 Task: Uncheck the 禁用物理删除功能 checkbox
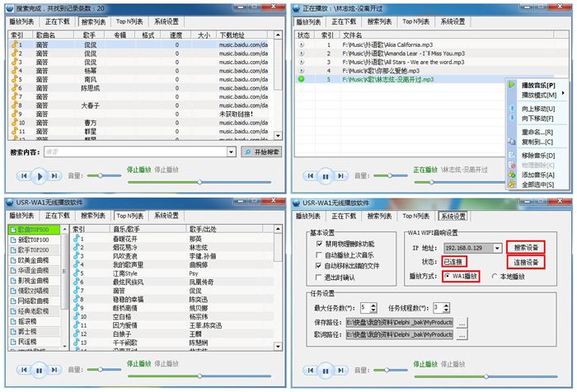click(319, 244)
